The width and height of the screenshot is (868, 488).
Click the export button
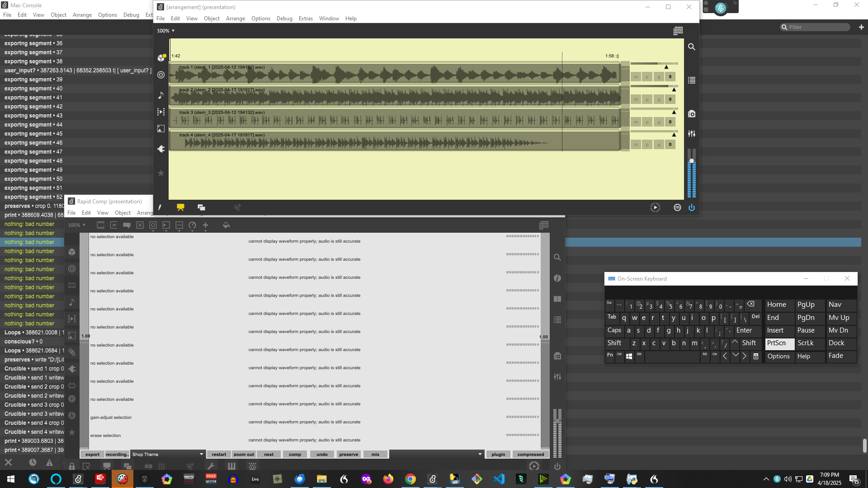click(x=92, y=455)
